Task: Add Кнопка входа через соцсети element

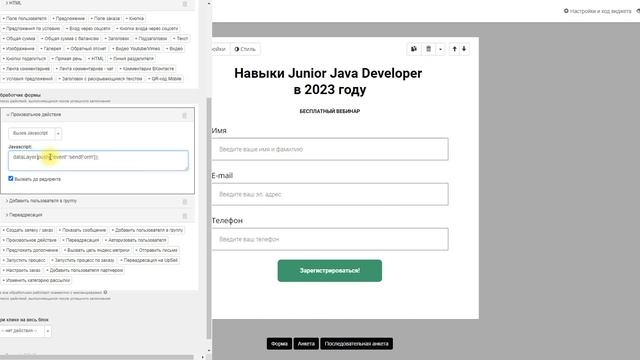Action: 147,29
